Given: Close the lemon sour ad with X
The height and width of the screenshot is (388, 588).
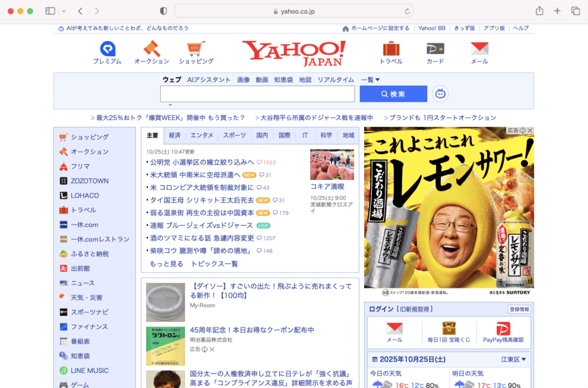Looking at the screenshot, I should tap(530, 130).
